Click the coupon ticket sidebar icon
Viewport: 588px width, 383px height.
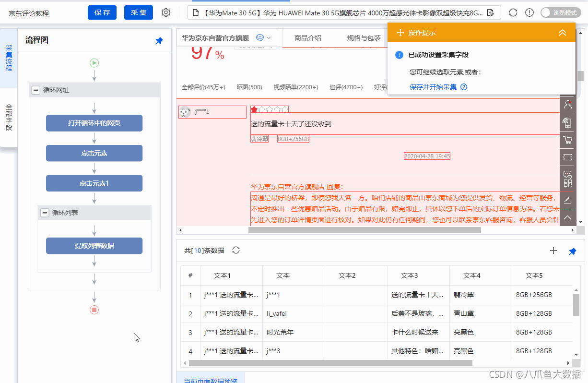568,157
